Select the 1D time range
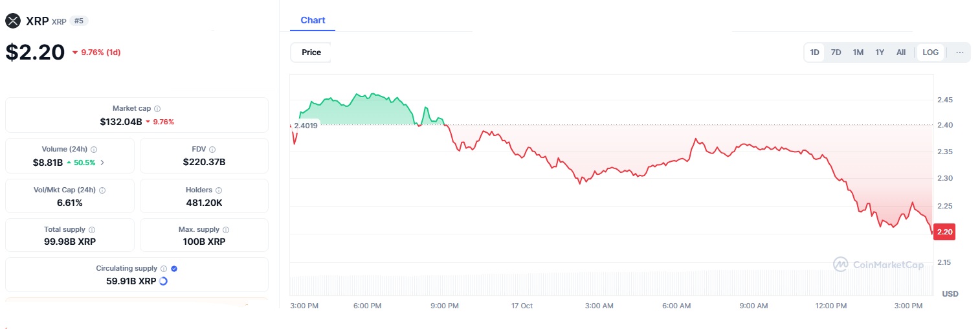 (814, 52)
